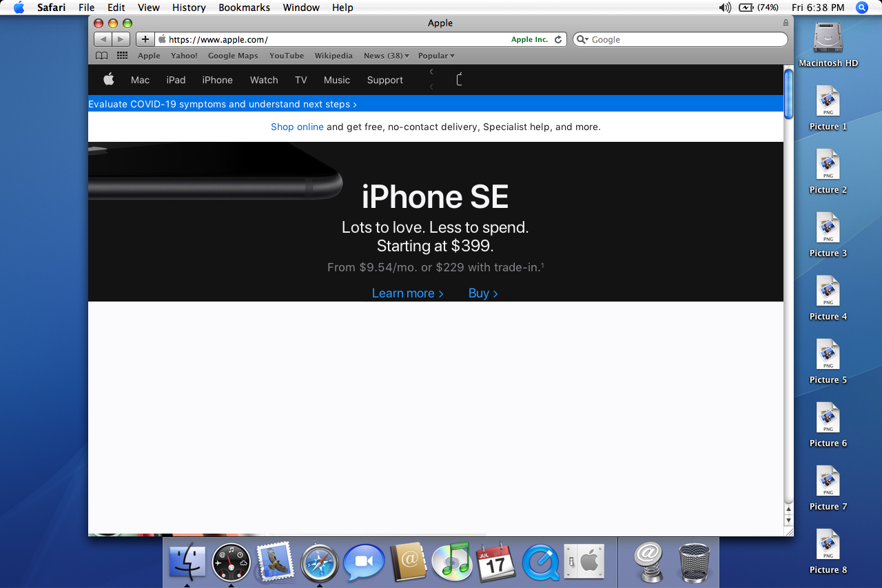This screenshot has width=882, height=588.
Task: Open the Edit menu
Action: 116,8
